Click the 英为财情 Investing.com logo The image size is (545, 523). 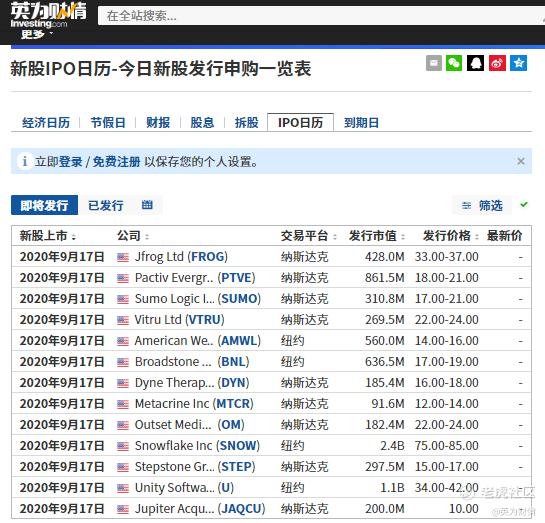[x=48, y=15]
